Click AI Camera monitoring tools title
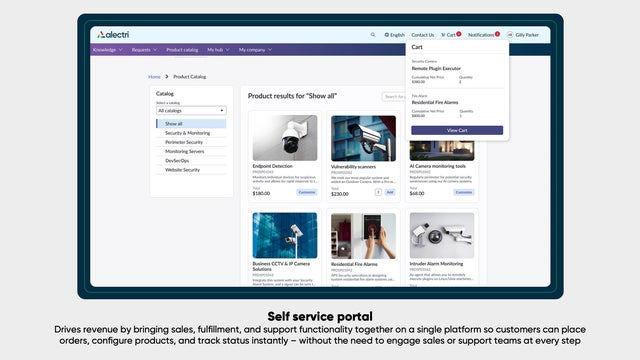The image size is (640, 360). [x=438, y=166]
